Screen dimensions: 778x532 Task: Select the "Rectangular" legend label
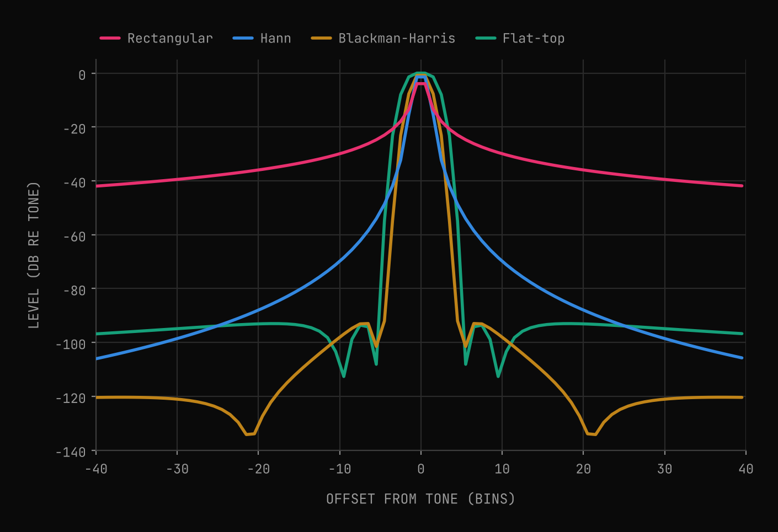[170, 38]
